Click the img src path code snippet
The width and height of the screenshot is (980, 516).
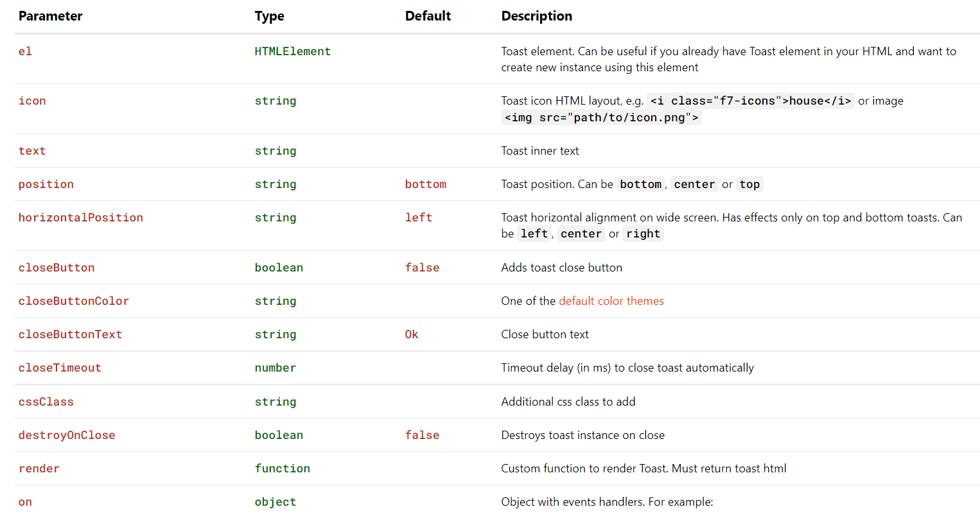pos(601,117)
